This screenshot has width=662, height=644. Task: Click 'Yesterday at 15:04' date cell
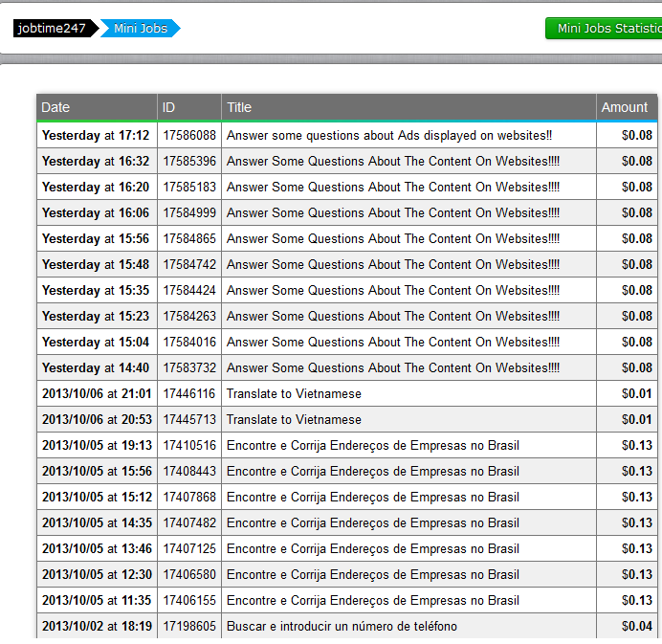96,342
